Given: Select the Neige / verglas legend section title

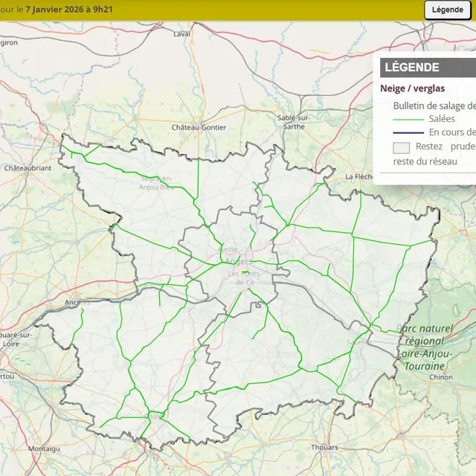Looking at the screenshot, I should coord(412,88).
